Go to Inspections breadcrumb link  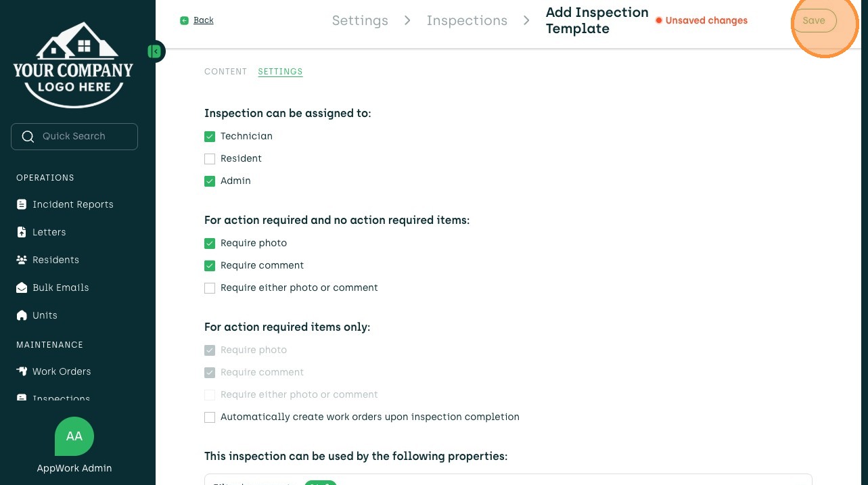(467, 20)
